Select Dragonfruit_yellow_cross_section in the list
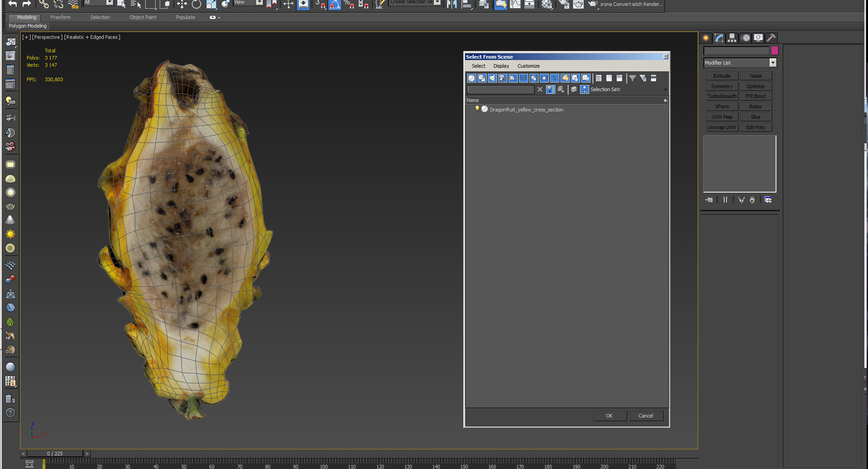 pos(526,110)
